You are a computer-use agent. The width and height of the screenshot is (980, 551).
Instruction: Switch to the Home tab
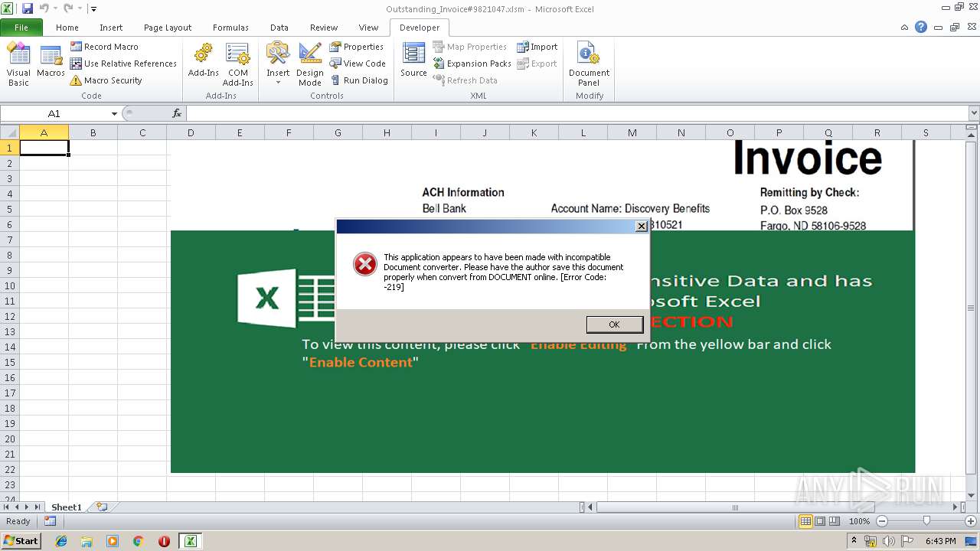(67, 27)
